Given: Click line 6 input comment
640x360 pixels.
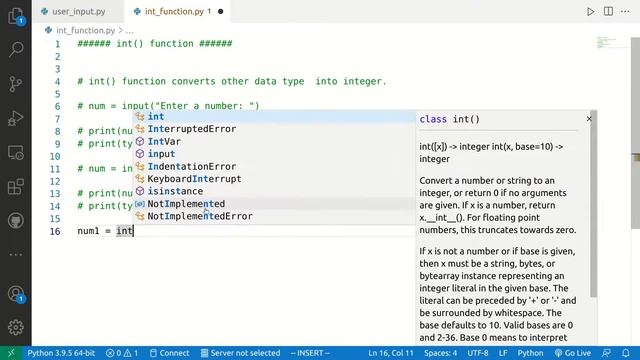Looking at the screenshot, I should pyautogui.click(x=168, y=106).
